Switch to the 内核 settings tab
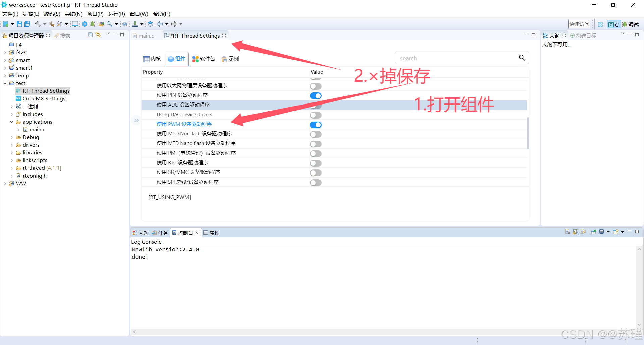Screen dimensions: 644x345 [x=152, y=59]
